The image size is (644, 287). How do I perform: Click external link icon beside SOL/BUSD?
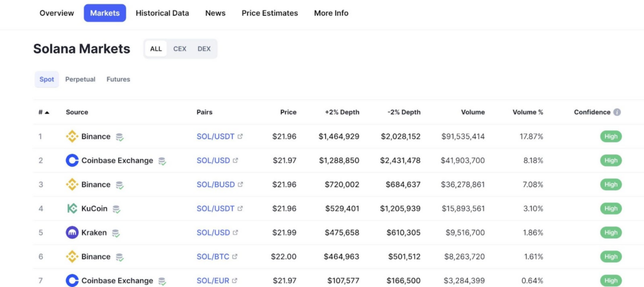pos(240,184)
